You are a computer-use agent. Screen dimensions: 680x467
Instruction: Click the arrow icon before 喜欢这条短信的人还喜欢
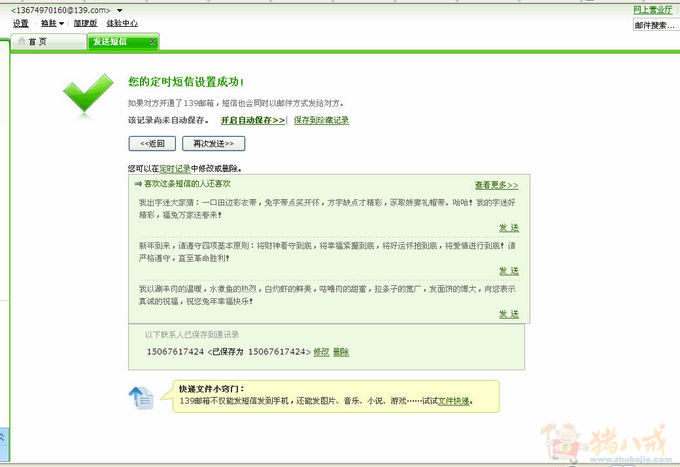click(138, 184)
